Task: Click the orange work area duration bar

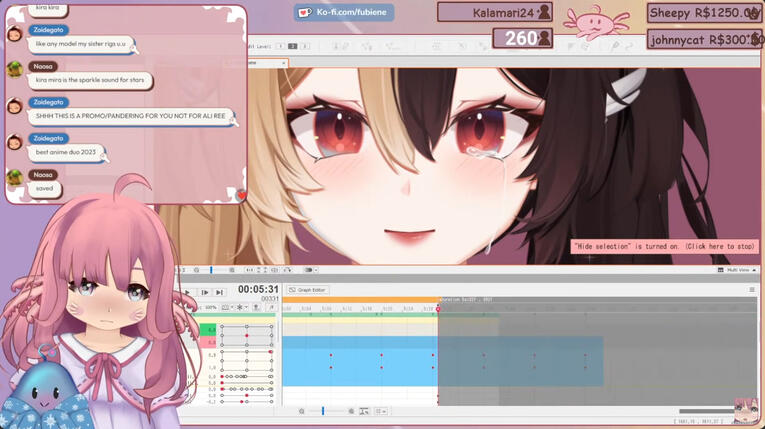Action: (360, 299)
